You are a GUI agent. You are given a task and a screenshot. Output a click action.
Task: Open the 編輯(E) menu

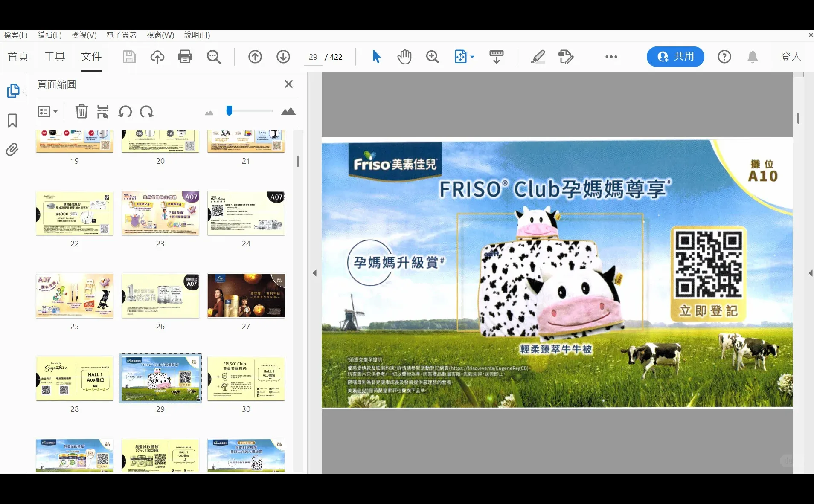[x=49, y=35]
